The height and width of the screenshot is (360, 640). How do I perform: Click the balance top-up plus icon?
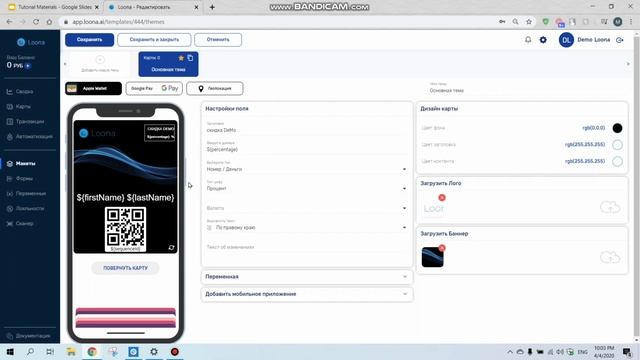(28, 65)
